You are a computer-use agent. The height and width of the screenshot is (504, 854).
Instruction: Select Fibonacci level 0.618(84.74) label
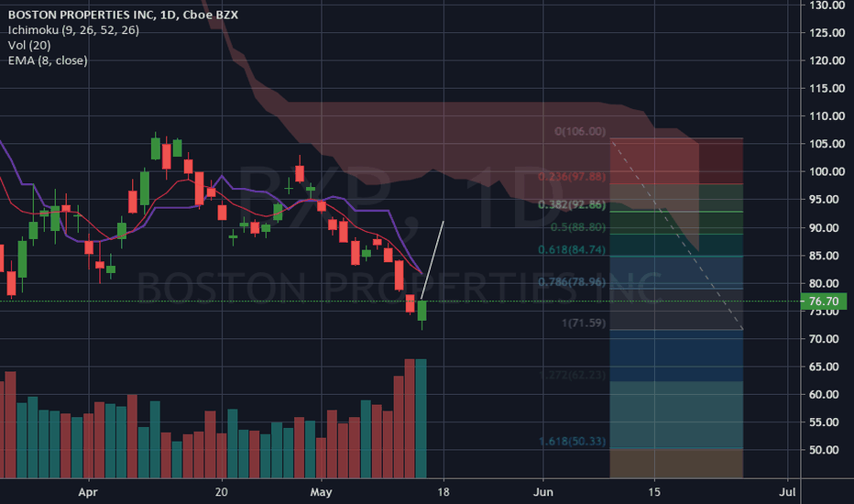click(572, 250)
